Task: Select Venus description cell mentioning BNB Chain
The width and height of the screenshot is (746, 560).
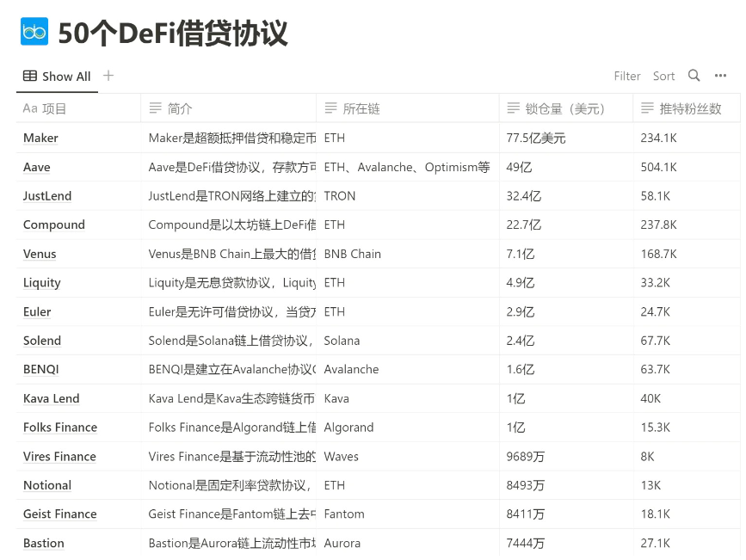Action: click(x=228, y=254)
